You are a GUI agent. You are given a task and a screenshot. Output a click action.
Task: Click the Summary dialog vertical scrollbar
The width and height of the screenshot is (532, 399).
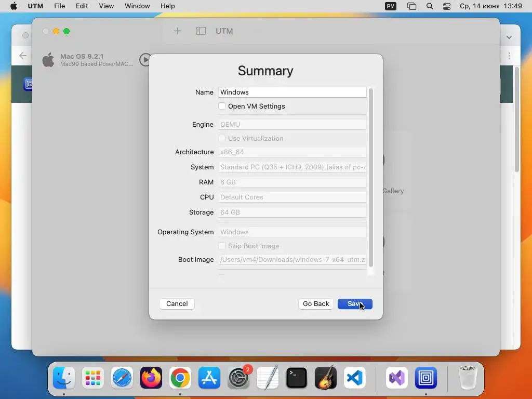[x=371, y=177]
